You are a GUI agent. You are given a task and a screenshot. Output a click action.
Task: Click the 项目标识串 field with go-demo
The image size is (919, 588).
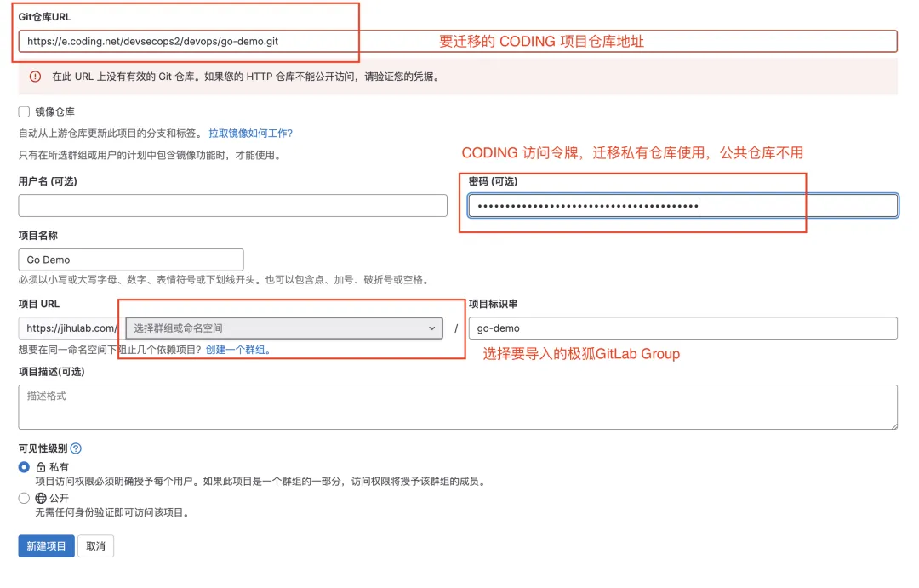pos(682,328)
